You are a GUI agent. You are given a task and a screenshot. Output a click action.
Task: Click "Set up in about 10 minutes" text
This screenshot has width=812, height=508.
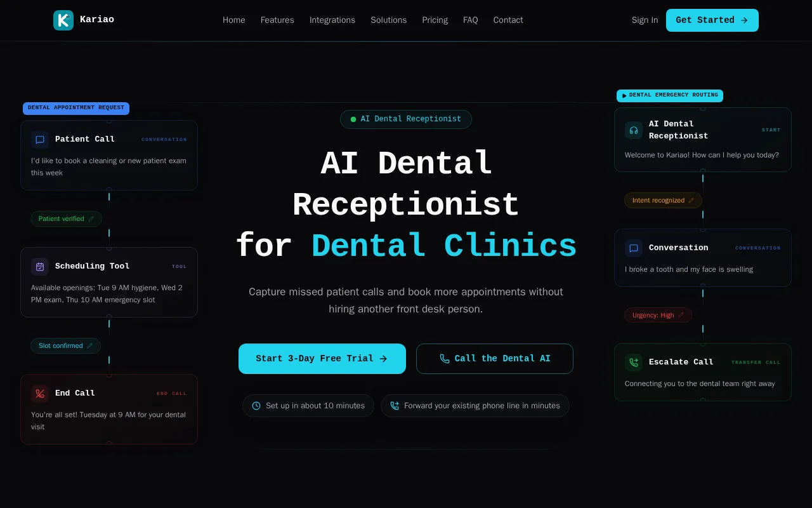click(x=315, y=406)
